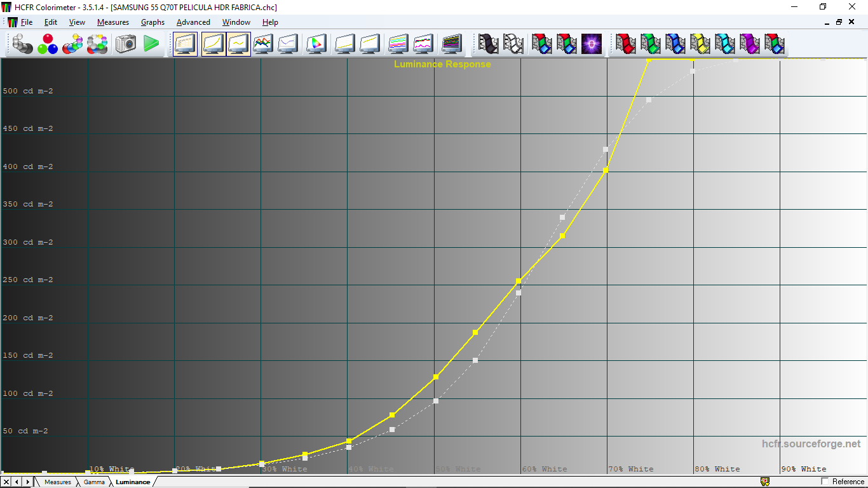Screen dimensions: 868x488
Task: Open the CIE diagram view icon
Action: coord(316,44)
